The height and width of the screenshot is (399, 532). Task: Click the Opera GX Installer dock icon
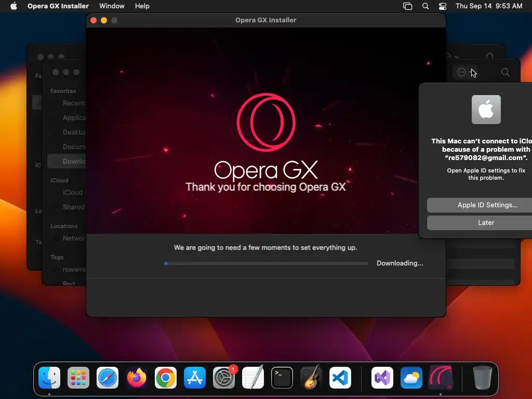tap(441, 378)
